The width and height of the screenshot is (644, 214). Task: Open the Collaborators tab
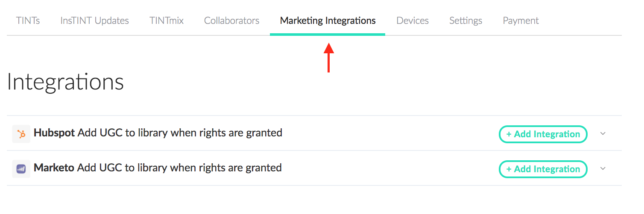pos(232,20)
